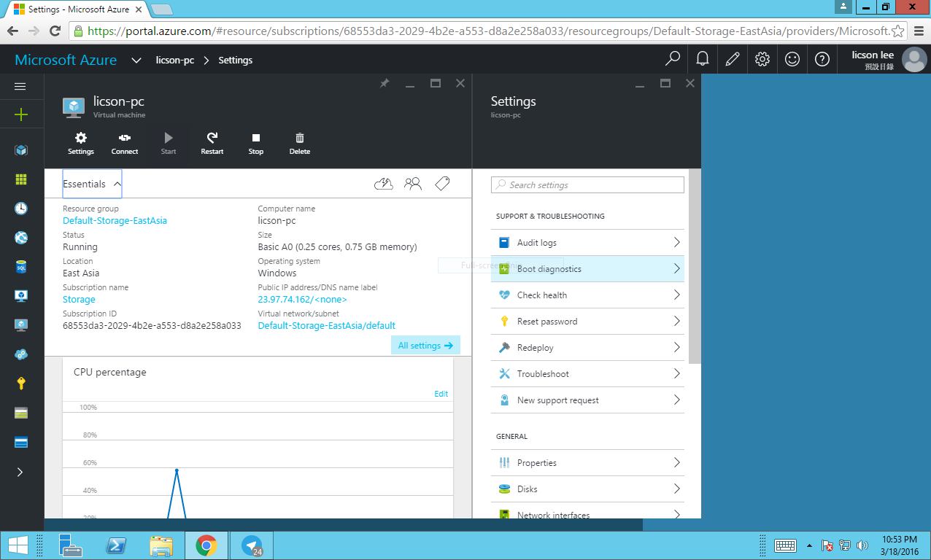The height and width of the screenshot is (560, 931).
Task: Expand More services arrow in sidebar
Action: tap(20, 472)
